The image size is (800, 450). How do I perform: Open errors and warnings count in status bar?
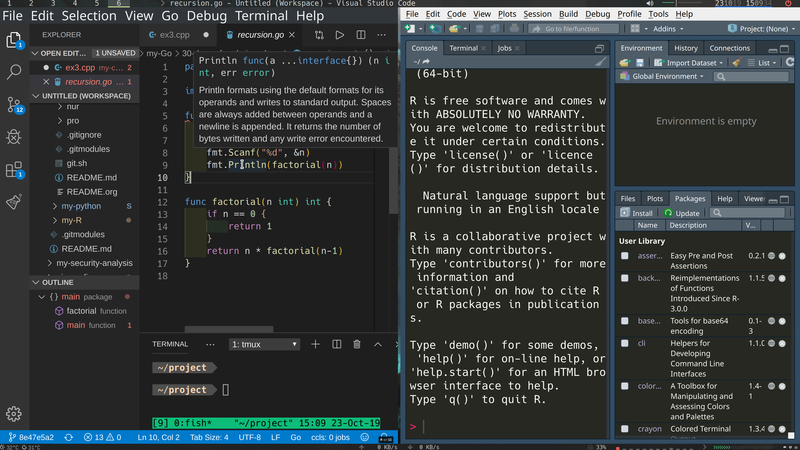(x=102, y=437)
